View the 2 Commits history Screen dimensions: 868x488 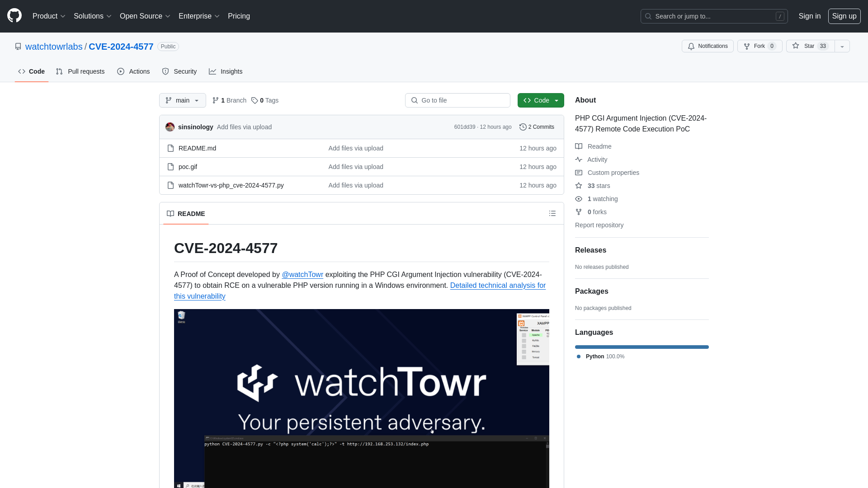537,127
